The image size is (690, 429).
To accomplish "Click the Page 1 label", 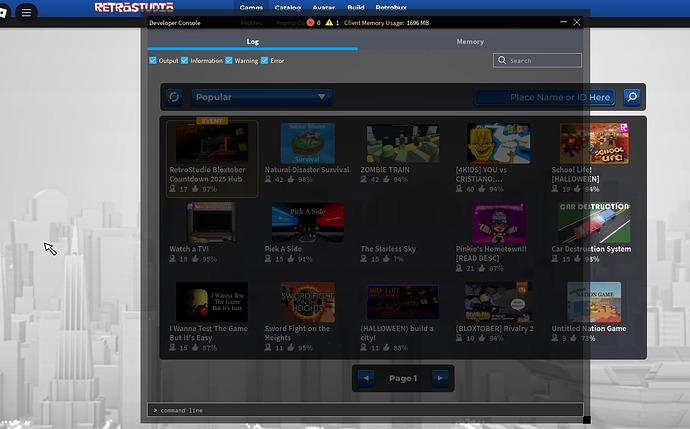I will coord(403,378).
